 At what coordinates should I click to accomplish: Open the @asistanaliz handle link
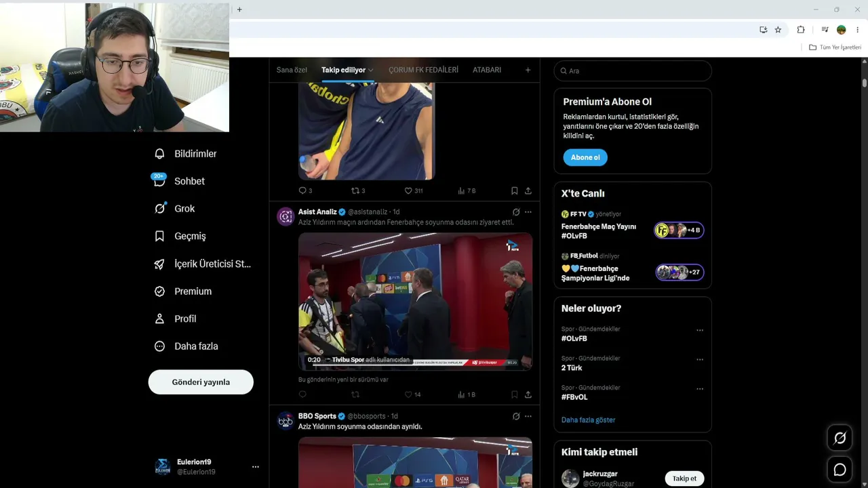tap(368, 212)
